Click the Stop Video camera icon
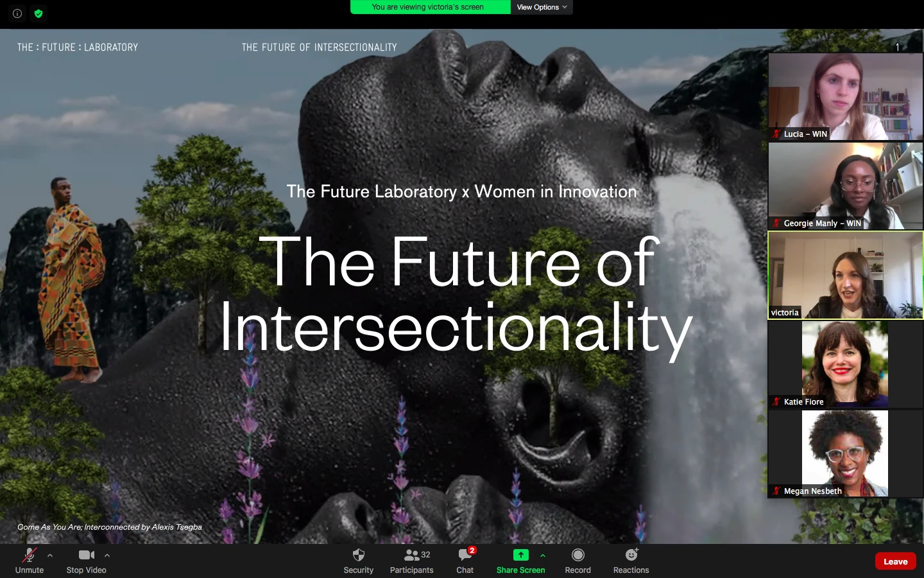The height and width of the screenshot is (578, 924). coord(86,554)
